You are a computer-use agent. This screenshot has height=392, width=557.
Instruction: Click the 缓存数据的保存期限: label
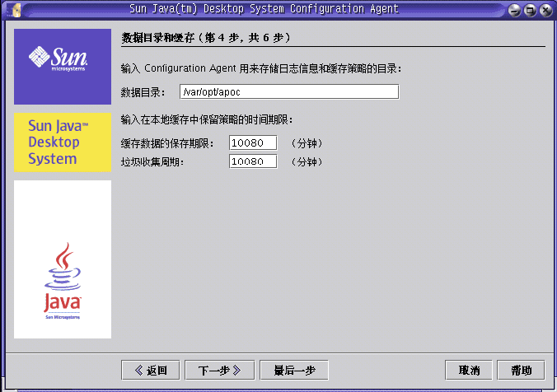point(167,143)
